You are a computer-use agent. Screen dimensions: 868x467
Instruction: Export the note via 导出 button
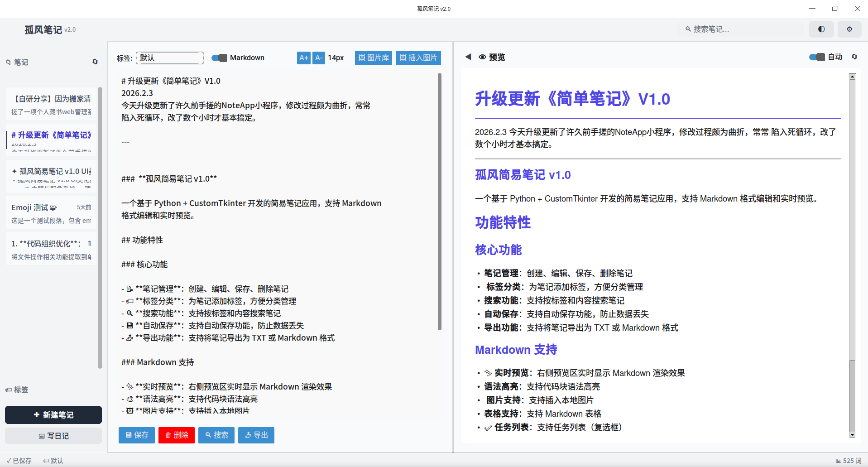(256, 435)
